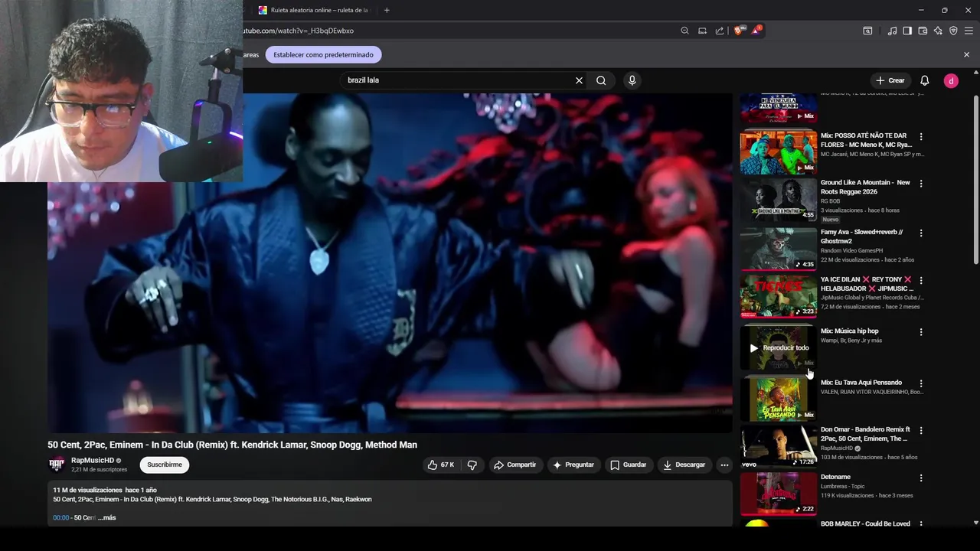Dismiss the default-browser info bar
This screenshot has width=980, height=551.
pos(966,54)
